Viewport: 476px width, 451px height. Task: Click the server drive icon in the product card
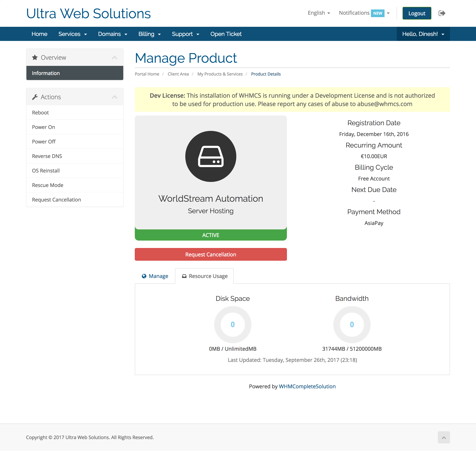[210, 156]
